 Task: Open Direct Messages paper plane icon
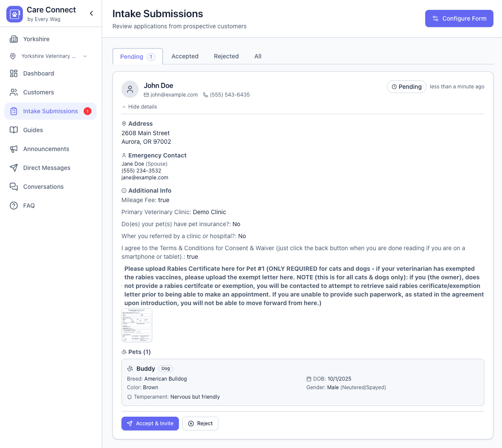13,168
